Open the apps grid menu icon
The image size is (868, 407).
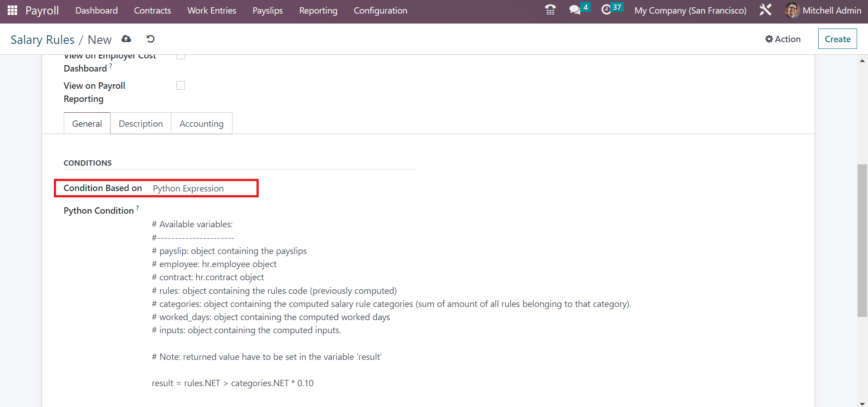(12, 10)
